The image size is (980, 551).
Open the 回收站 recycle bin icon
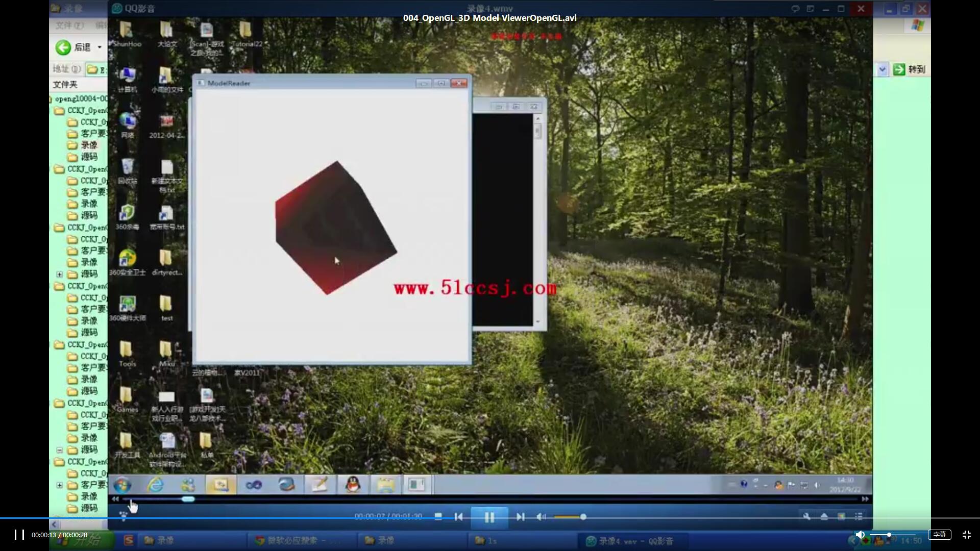[127, 171]
